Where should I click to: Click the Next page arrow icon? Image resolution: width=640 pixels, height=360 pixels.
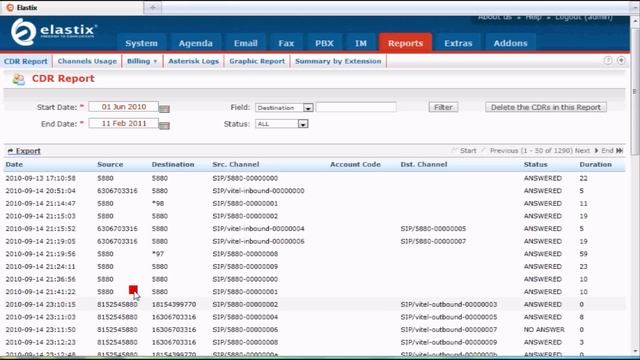click(596, 151)
